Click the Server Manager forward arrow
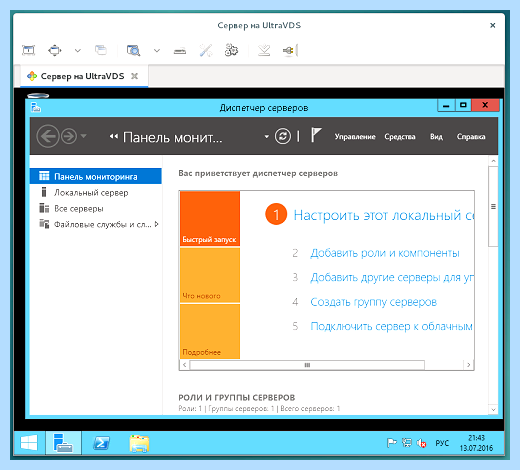520x470 pixels. coord(69,136)
